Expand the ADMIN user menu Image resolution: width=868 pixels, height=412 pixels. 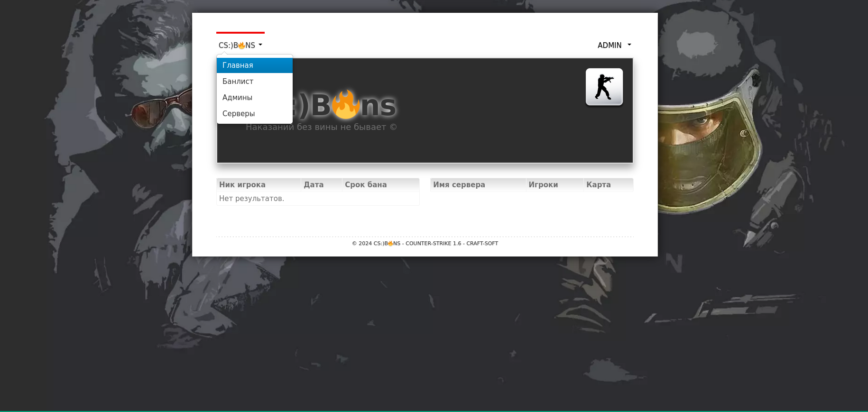[614, 45]
